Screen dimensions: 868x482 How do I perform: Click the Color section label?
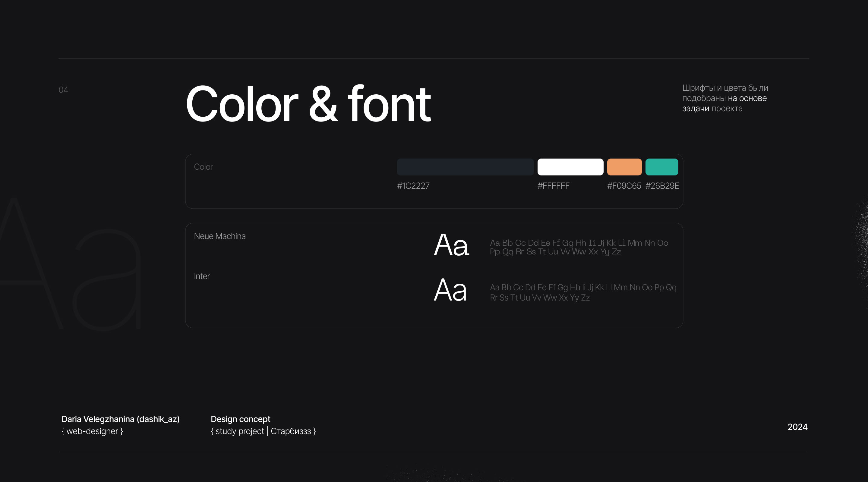tap(203, 167)
